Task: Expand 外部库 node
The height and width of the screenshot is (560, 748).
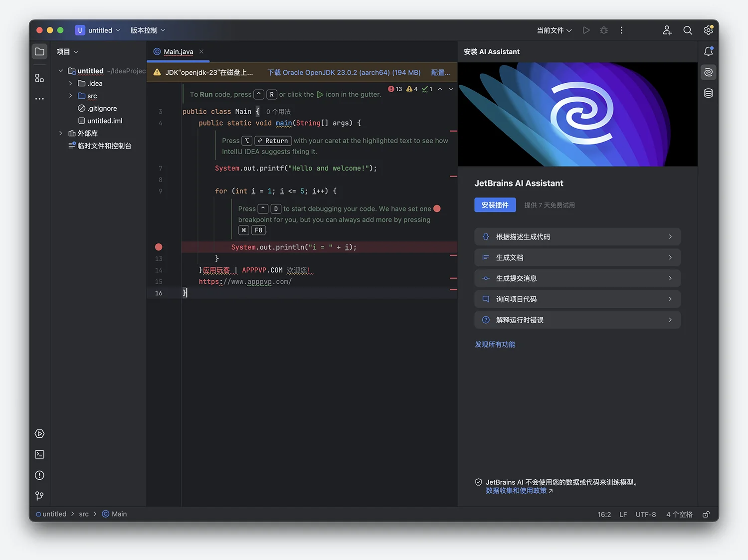Action: point(61,133)
